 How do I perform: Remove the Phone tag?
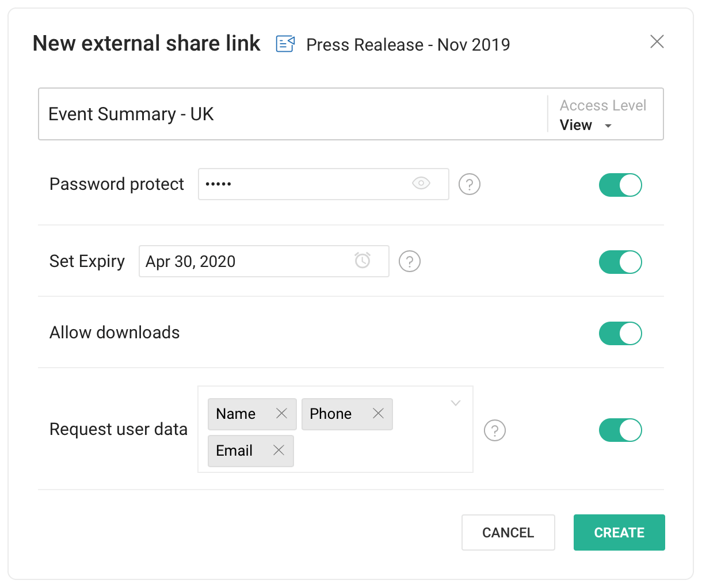(x=378, y=414)
